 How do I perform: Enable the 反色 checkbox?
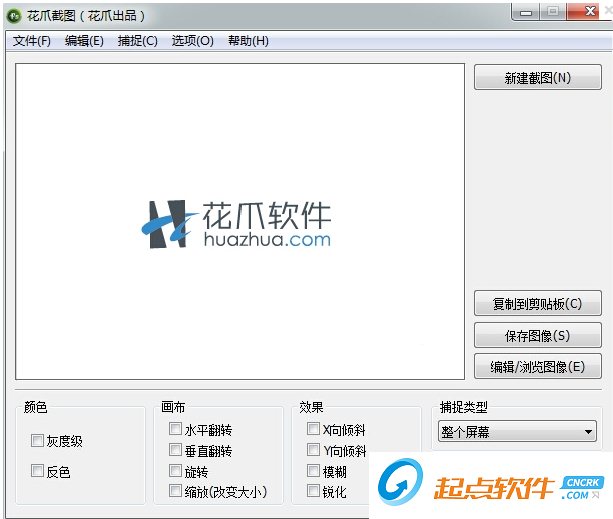click(x=37, y=471)
